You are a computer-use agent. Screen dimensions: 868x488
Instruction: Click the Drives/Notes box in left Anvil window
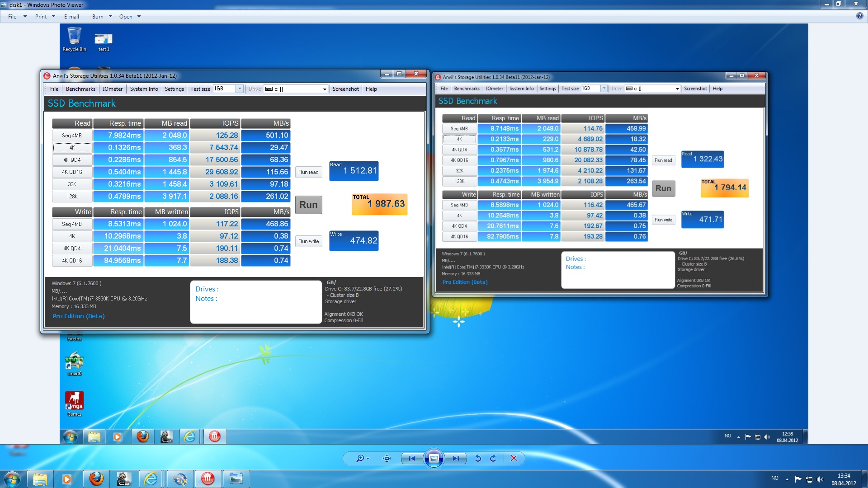pyautogui.click(x=256, y=302)
